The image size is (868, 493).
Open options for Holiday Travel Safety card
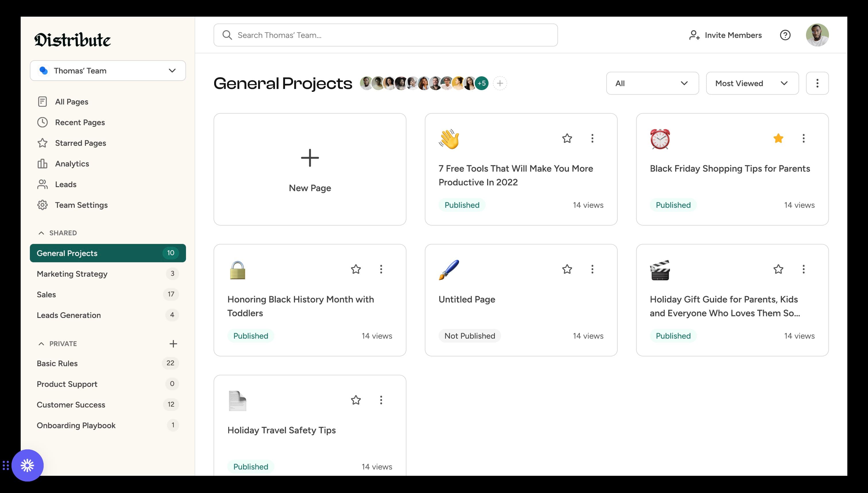pyautogui.click(x=381, y=400)
